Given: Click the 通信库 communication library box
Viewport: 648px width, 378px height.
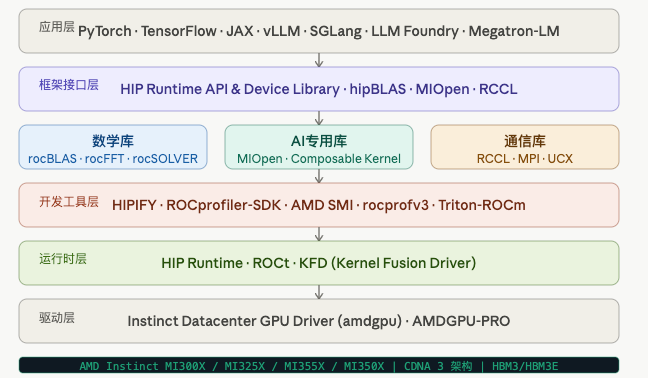Looking at the screenshot, I should click(x=525, y=147).
